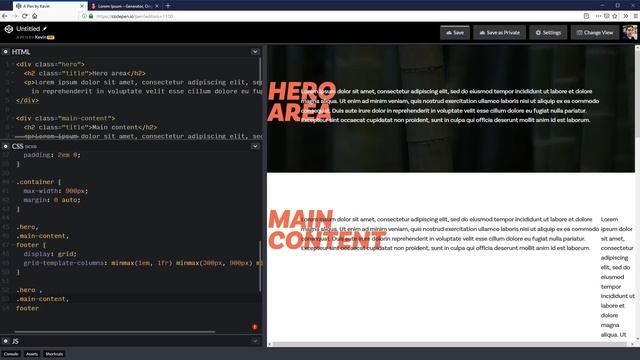Click 'padding: 2em 0;' CSS line
Screen dimensions: 640x360
pos(52,155)
